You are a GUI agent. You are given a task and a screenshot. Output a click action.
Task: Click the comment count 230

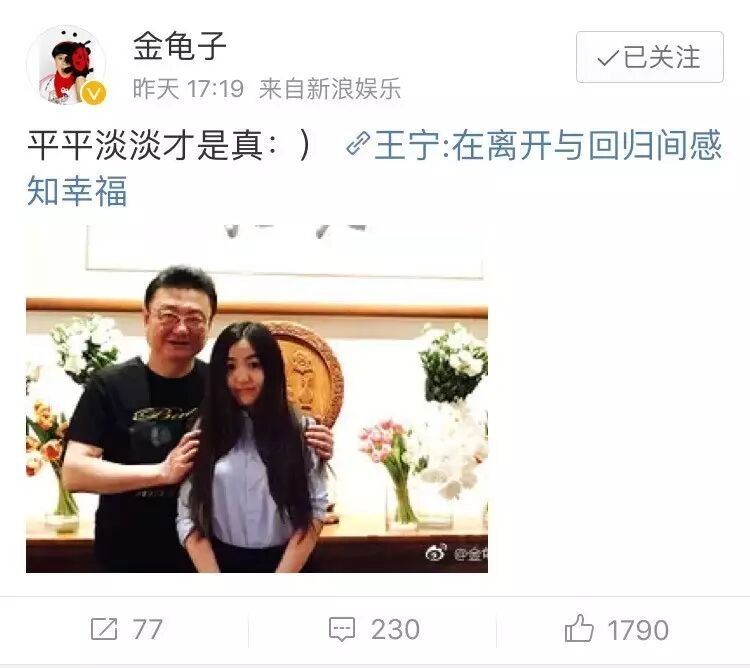(395, 629)
